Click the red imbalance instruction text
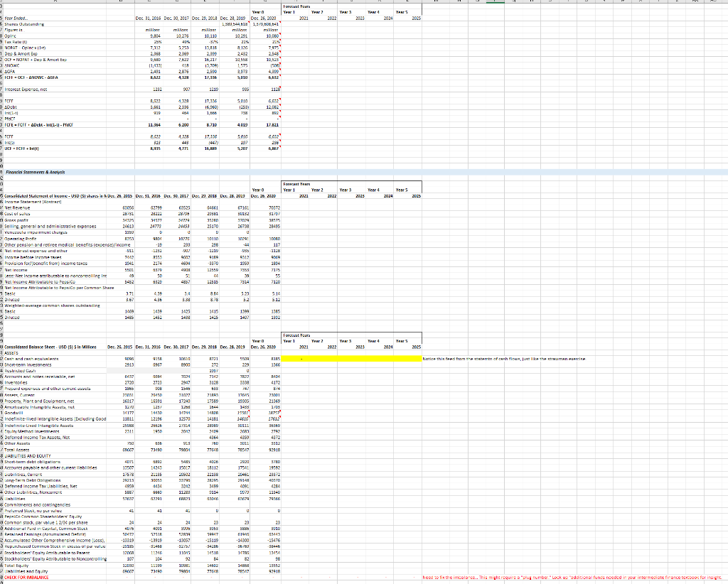The image size is (728, 584). [498, 578]
